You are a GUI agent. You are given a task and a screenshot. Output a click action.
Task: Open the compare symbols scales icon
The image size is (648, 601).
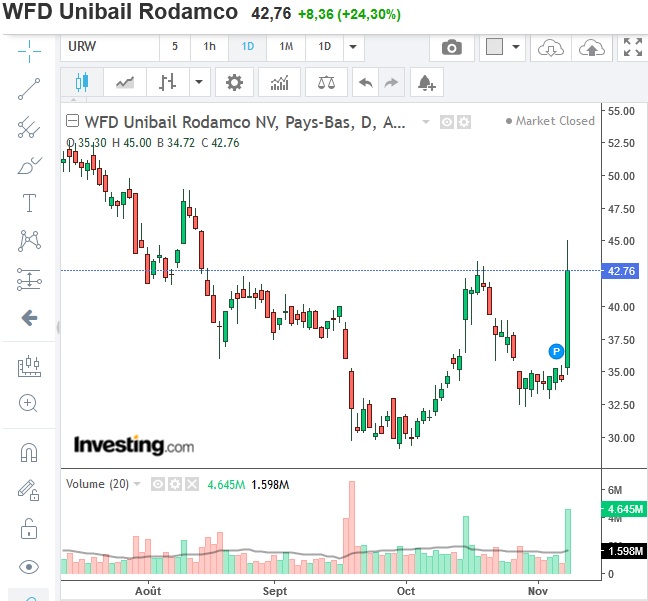coord(326,82)
